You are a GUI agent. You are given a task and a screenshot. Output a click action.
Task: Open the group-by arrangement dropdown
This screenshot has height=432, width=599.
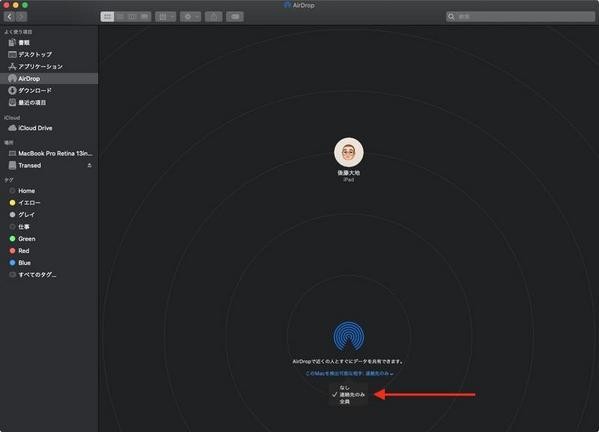[165, 16]
